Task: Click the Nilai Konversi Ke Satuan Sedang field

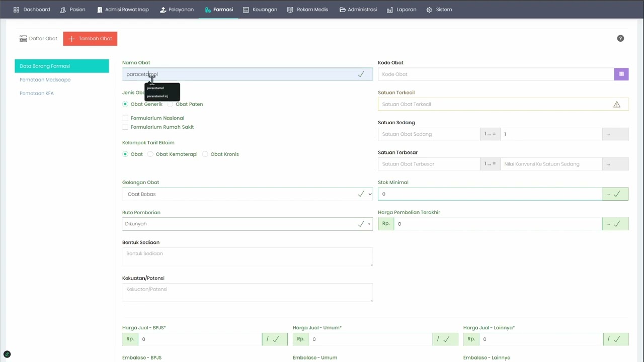Action: point(551,164)
